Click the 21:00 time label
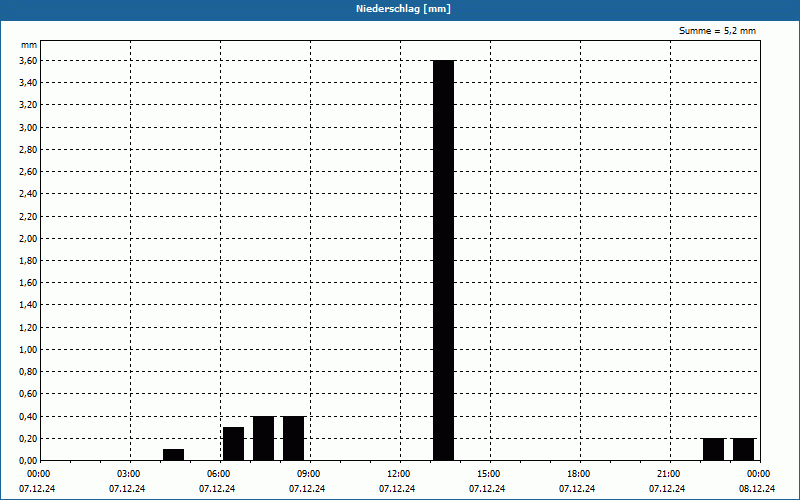Screen dimensions: 800x500 (x=669, y=474)
